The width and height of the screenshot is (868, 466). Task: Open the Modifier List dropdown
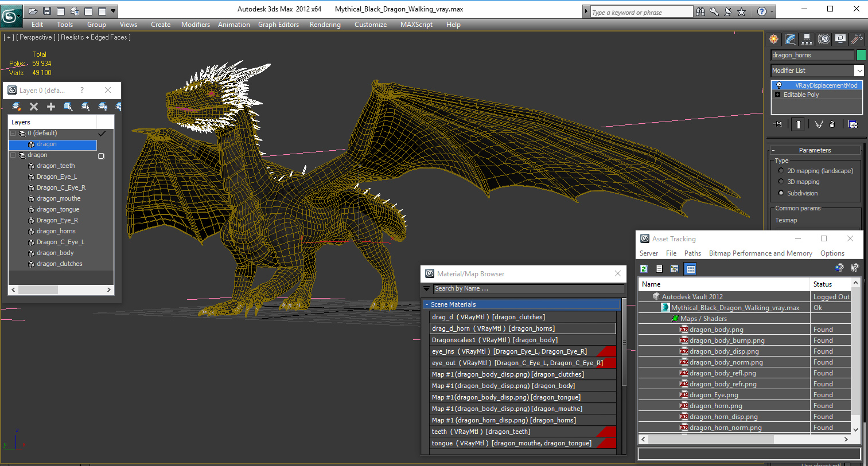pyautogui.click(x=859, y=71)
